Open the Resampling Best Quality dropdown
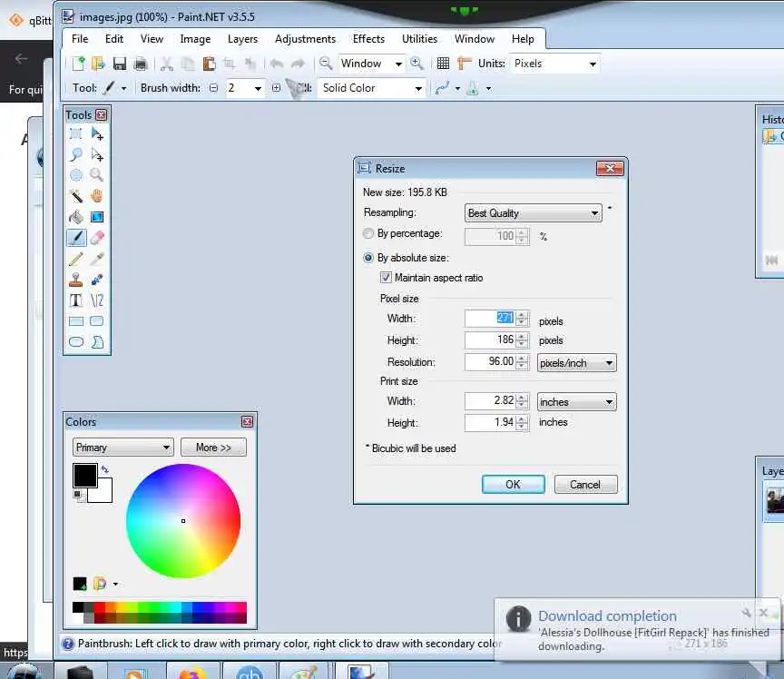784x679 pixels. 533,213
